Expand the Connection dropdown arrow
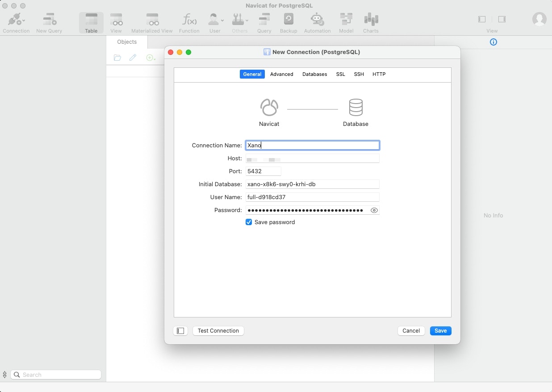The image size is (552, 392). (23, 21)
